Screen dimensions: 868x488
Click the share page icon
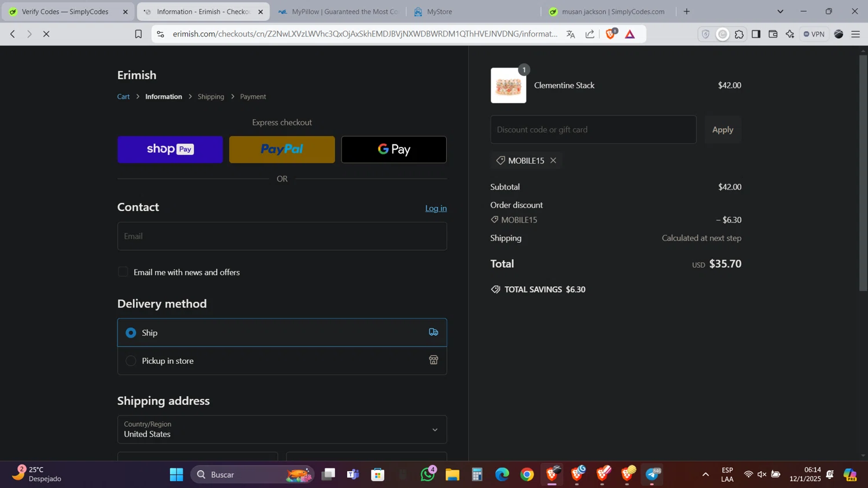pyautogui.click(x=590, y=34)
